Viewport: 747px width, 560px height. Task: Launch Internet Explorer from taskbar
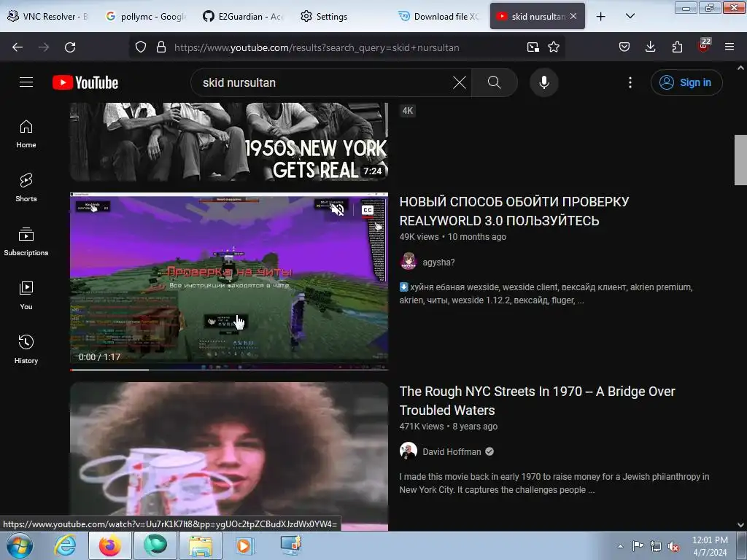pyautogui.click(x=65, y=545)
